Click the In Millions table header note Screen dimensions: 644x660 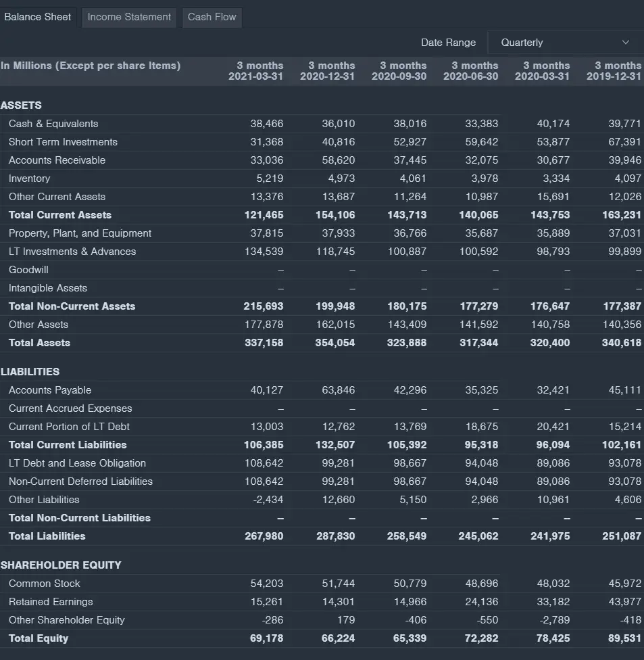coord(91,66)
